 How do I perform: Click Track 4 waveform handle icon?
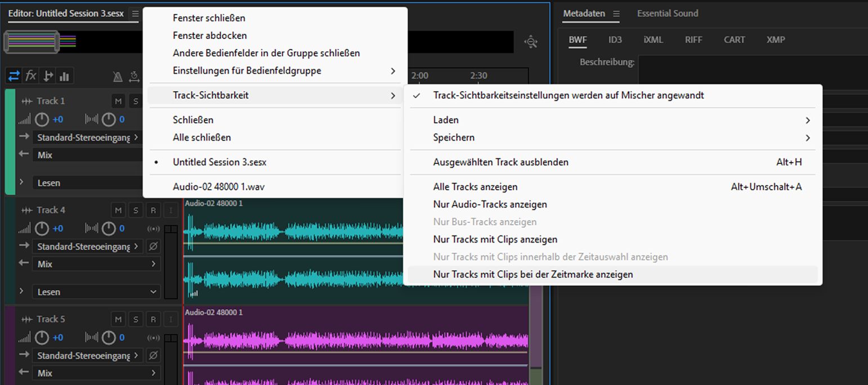[x=26, y=211]
